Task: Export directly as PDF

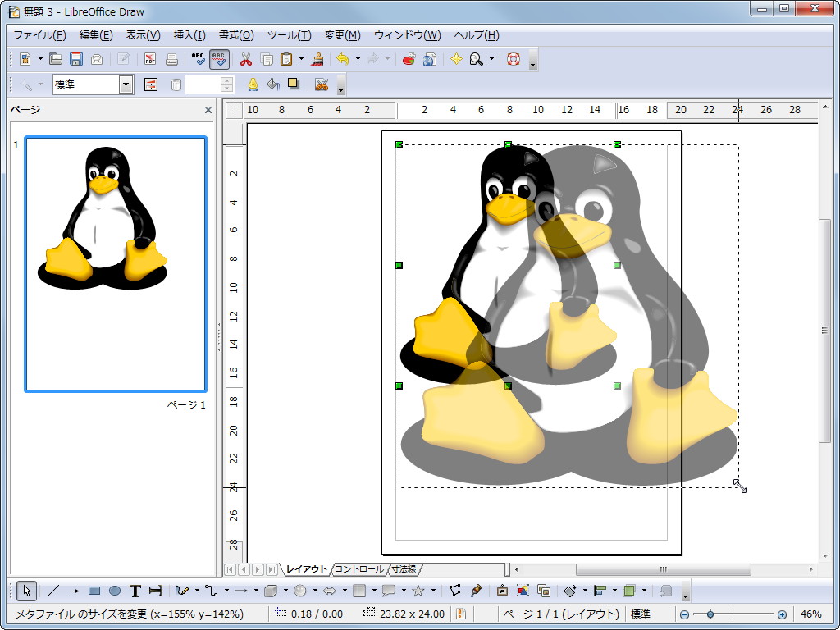Action: click(150, 59)
